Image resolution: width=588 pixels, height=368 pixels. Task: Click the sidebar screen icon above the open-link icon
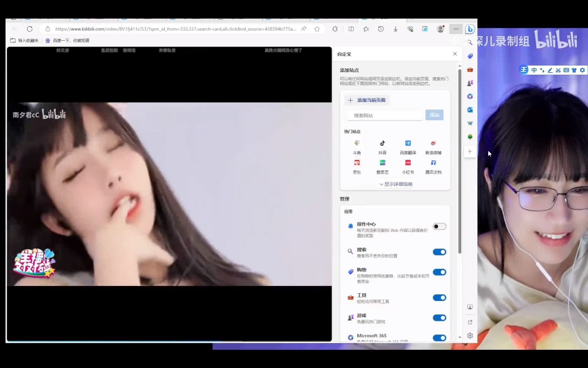click(x=470, y=307)
